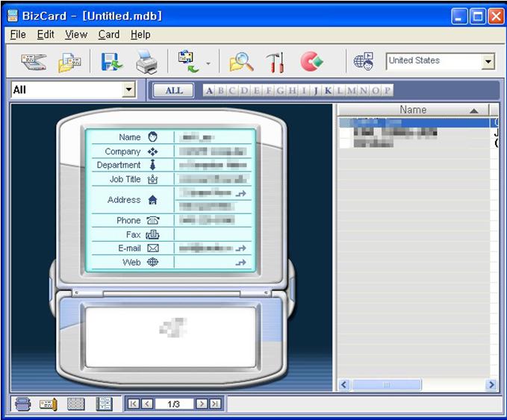Select the second row in the name list
This screenshot has height=420, width=507.
(414, 132)
